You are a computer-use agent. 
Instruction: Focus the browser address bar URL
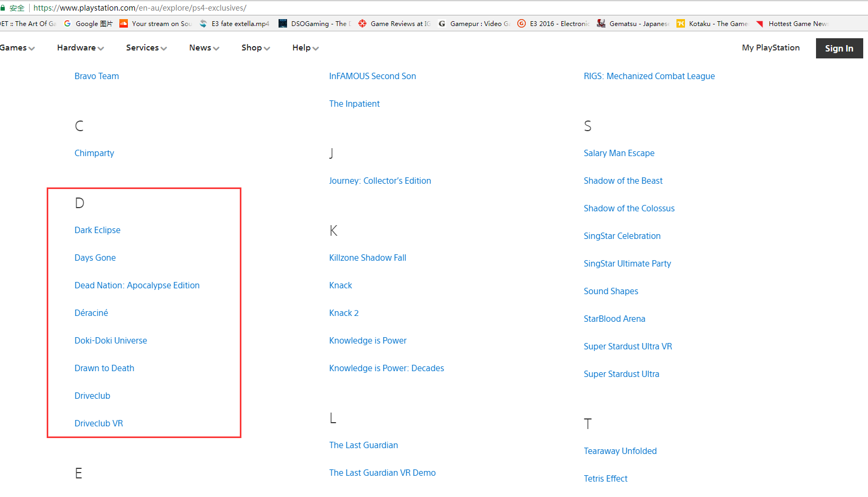point(140,8)
